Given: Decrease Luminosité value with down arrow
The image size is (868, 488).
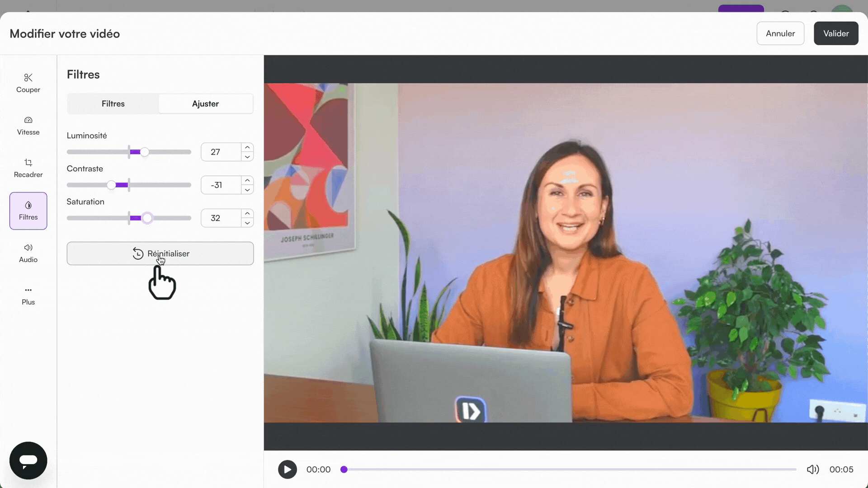Looking at the screenshot, I should [247, 157].
